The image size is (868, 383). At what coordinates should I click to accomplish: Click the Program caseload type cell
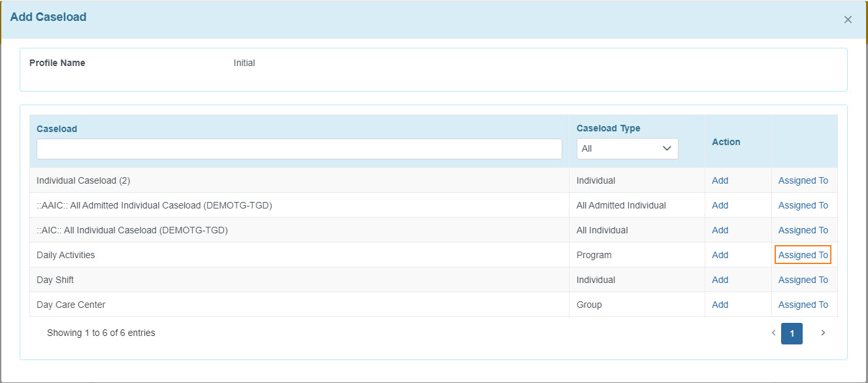tap(637, 255)
